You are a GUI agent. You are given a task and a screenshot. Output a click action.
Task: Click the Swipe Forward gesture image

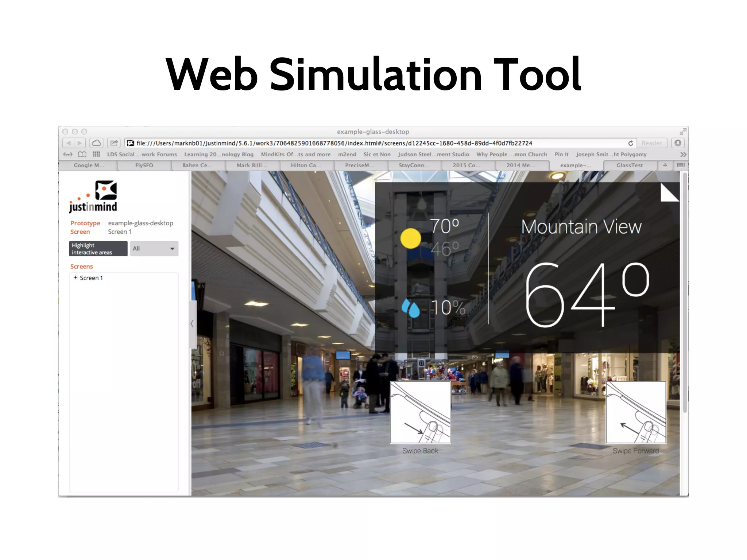click(x=636, y=412)
